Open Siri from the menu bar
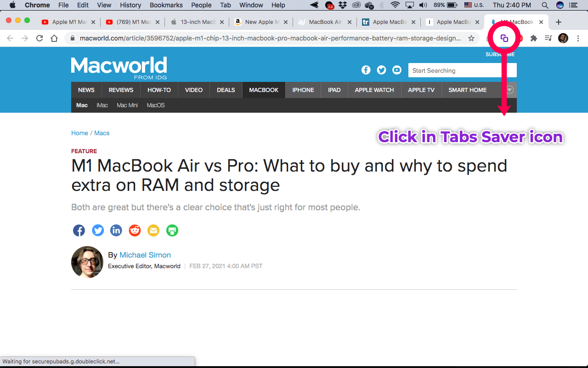The height and width of the screenshot is (368, 588). tap(560, 5)
